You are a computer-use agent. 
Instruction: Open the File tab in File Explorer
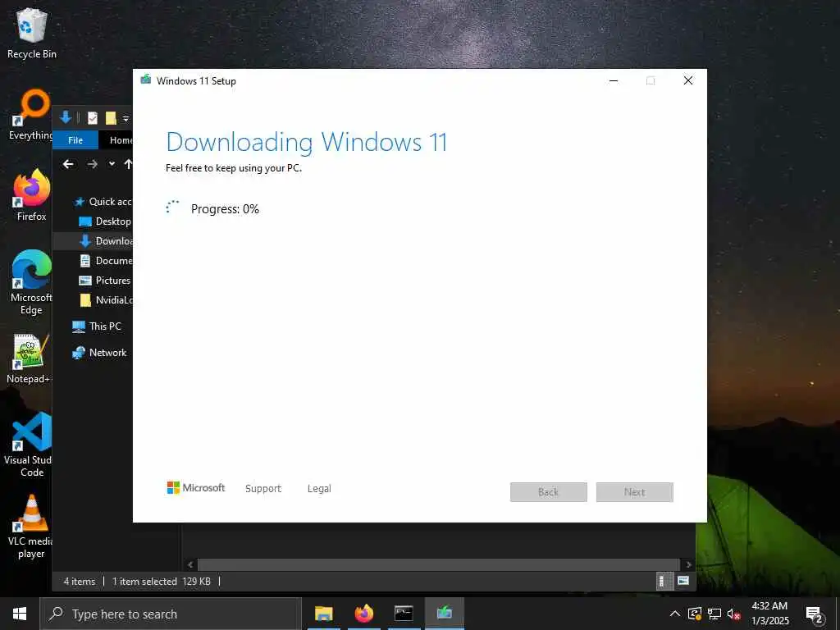(75, 139)
